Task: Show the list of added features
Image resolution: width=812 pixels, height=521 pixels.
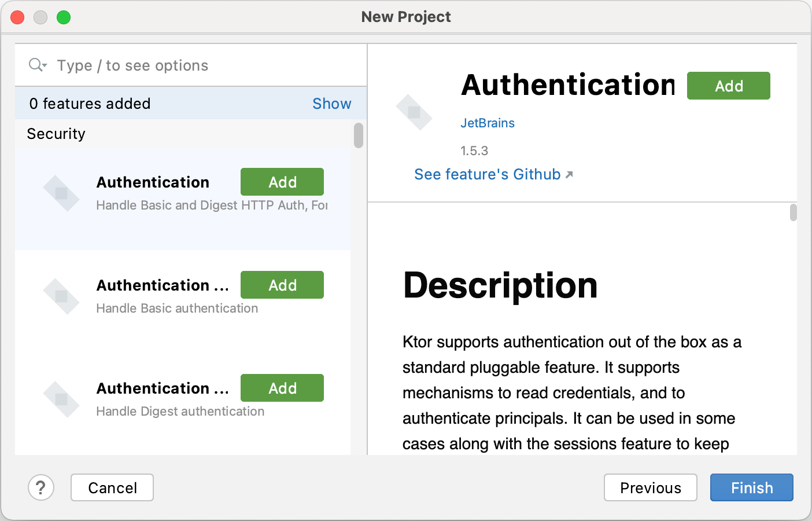Action: coord(331,104)
